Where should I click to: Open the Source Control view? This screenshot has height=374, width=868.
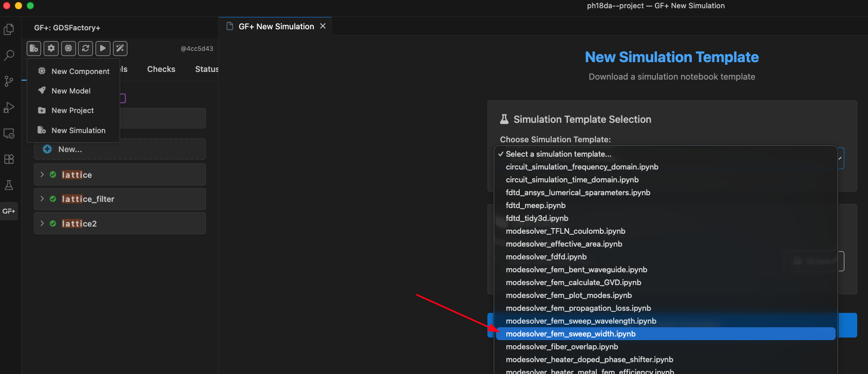tap(9, 81)
